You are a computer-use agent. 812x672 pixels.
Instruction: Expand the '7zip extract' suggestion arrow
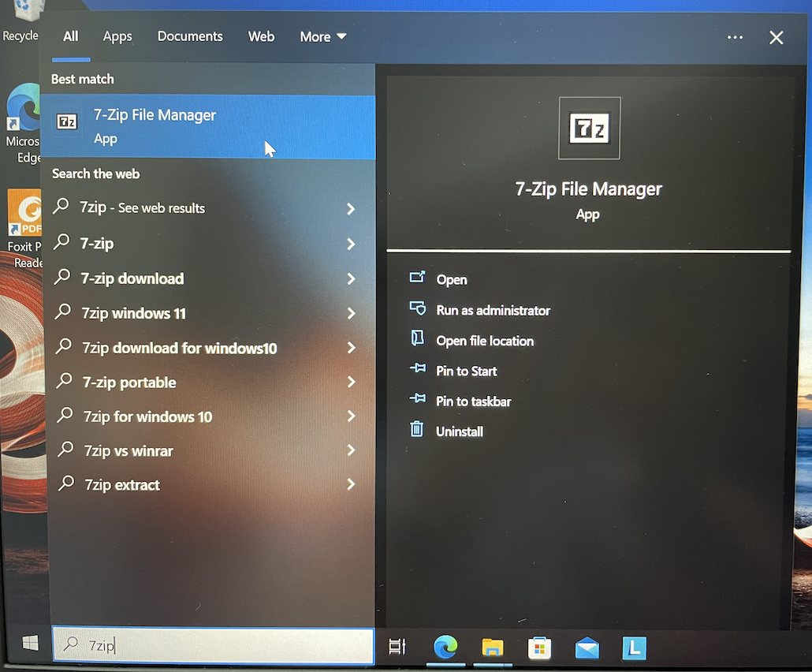[x=351, y=484]
